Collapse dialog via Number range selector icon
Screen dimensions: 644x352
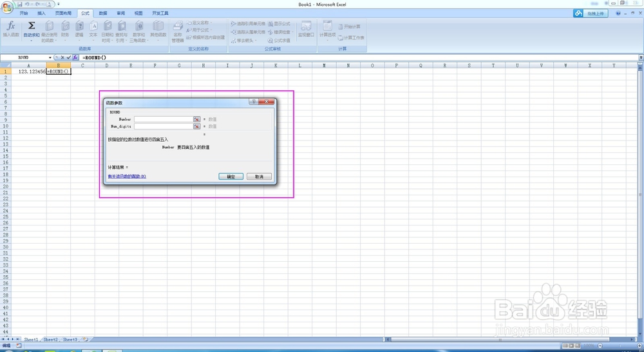(196, 119)
